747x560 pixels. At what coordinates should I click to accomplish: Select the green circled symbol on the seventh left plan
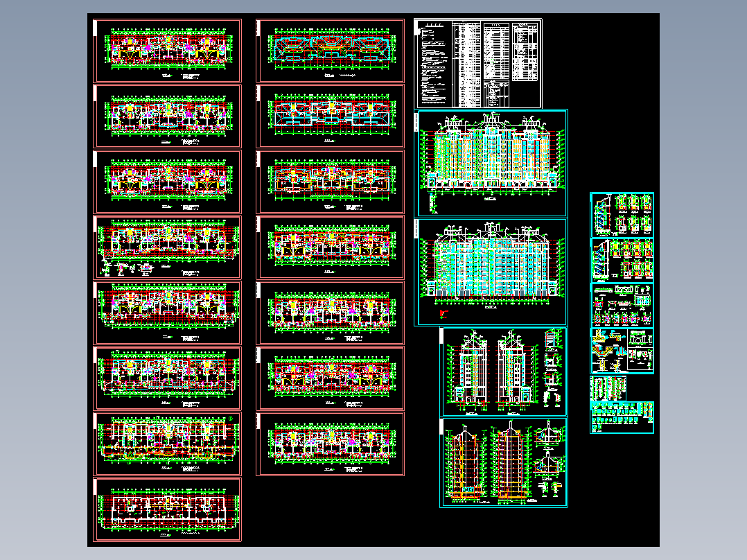[231, 419]
